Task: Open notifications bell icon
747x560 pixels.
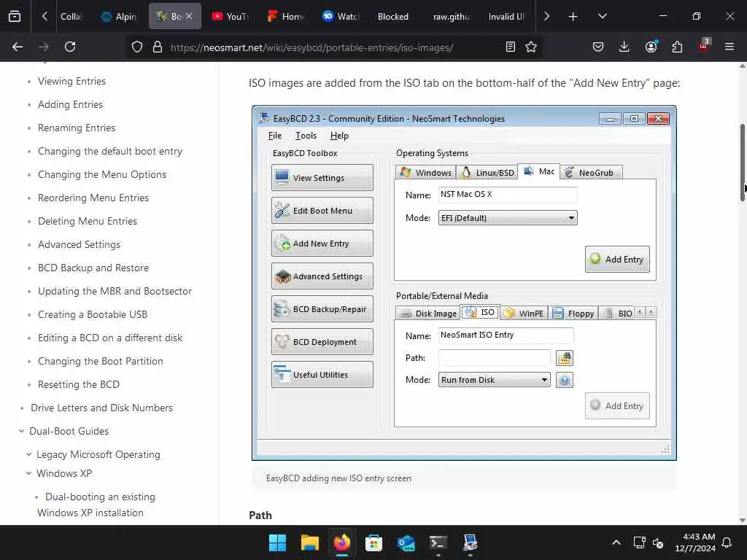Action: [x=727, y=542]
